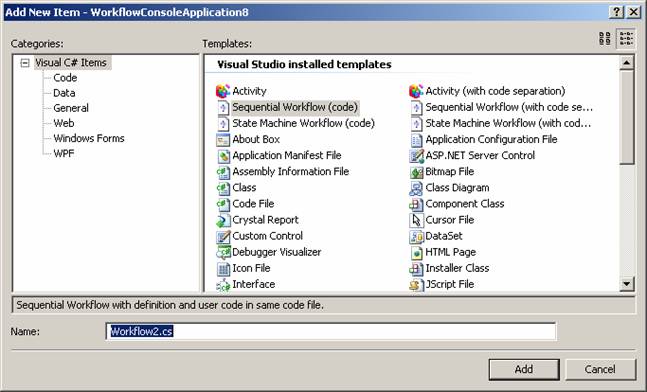The height and width of the screenshot is (392, 647).
Task: Click the Cursor File icon
Action: (416, 220)
